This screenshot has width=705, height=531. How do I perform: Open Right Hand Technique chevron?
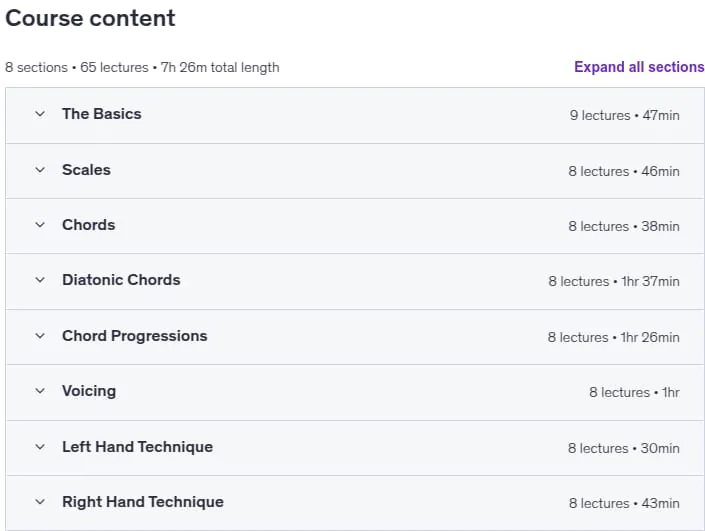tap(40, 502)
